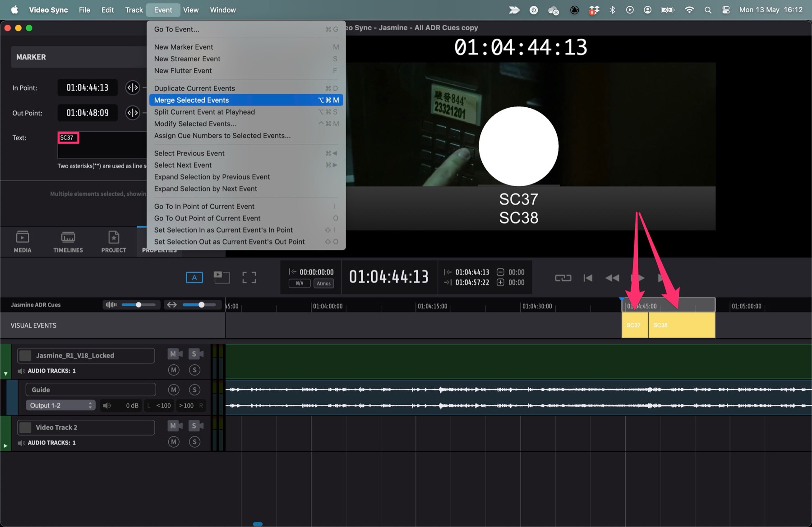Toggle loop playback icon
Image resolution: width=812 pixels, height=527 pixels.
pos(563,278)
